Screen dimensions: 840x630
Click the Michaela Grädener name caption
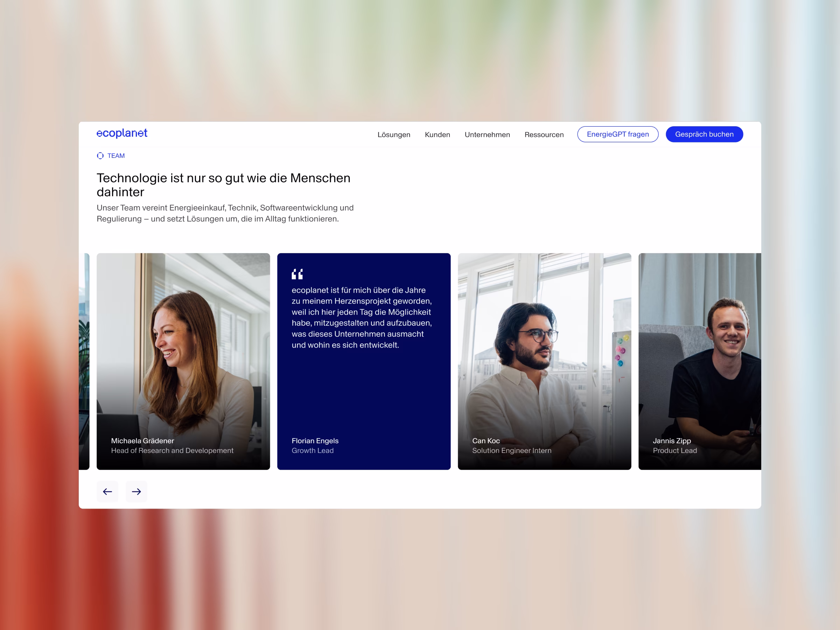click(x=142, y=441)
